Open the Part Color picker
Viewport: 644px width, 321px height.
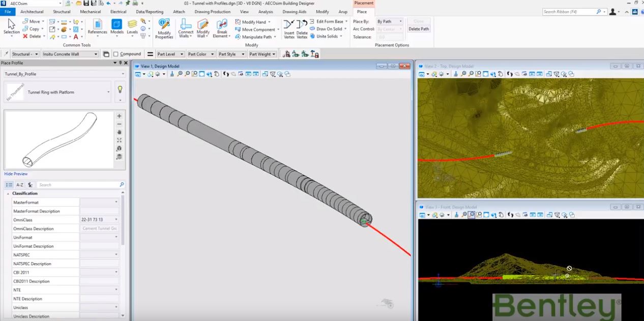(x=201, y=54)
